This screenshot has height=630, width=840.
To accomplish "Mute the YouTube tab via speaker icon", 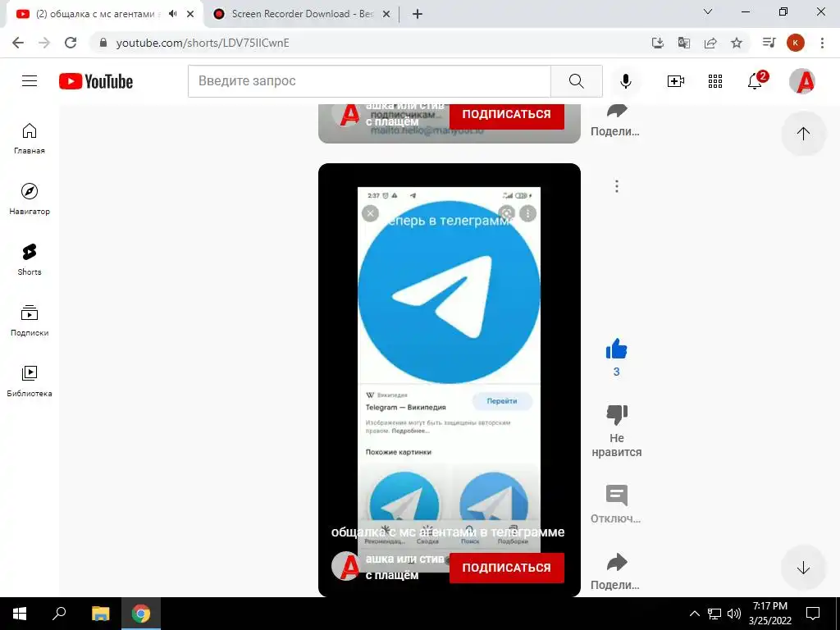I will [172, 14].
